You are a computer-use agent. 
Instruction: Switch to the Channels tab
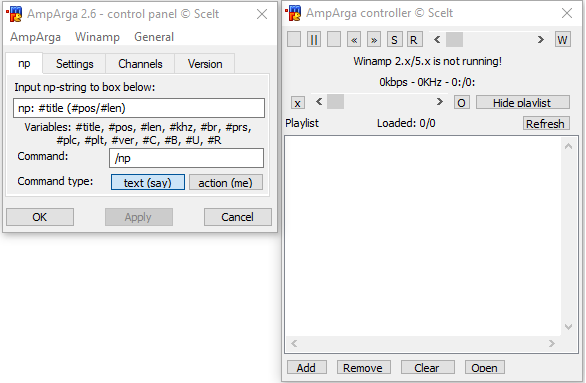pos(140,64)
